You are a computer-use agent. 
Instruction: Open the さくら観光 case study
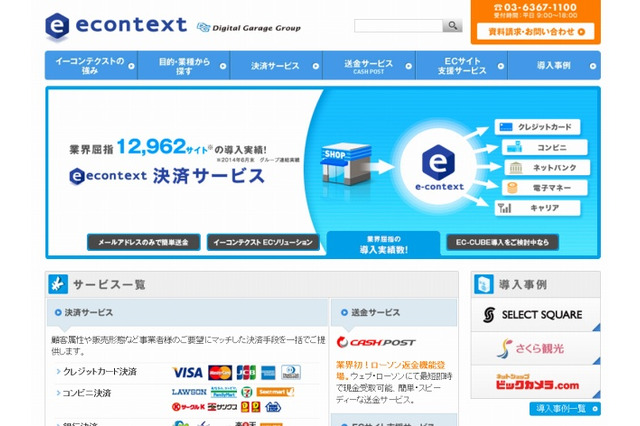[x=536, y=348]
